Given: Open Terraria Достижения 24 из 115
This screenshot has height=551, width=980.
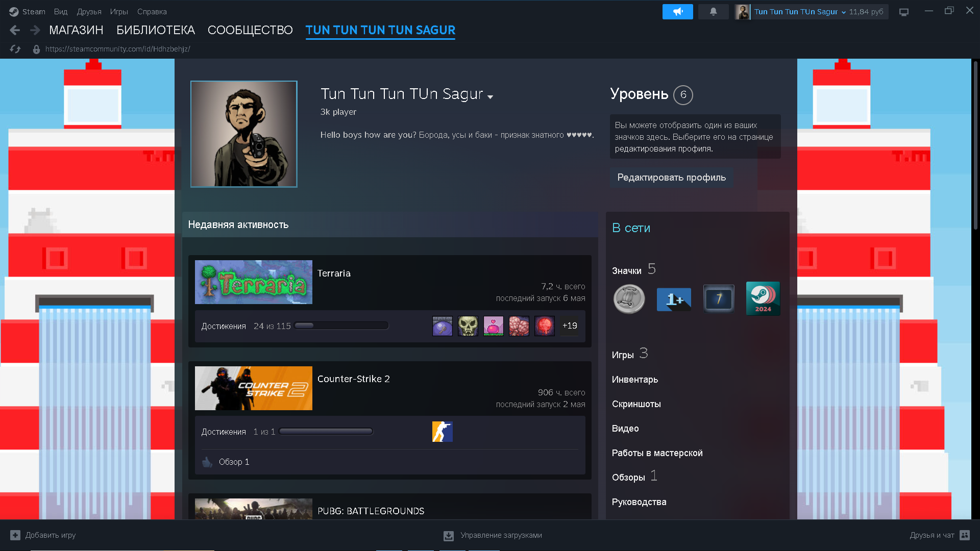Looking at the screenshot, I should coord(246,326).
